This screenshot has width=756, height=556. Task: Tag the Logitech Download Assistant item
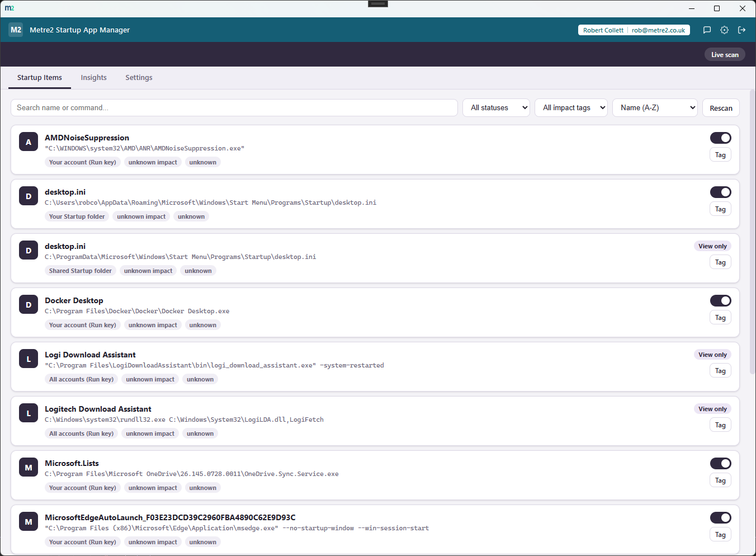pyautogui.click(x=720, y=425)
